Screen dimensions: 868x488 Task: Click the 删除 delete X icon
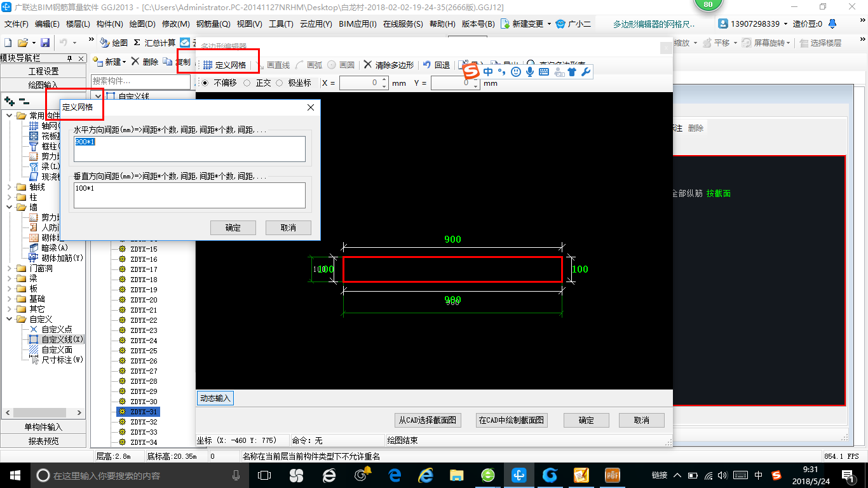click(x=136, y=62)
